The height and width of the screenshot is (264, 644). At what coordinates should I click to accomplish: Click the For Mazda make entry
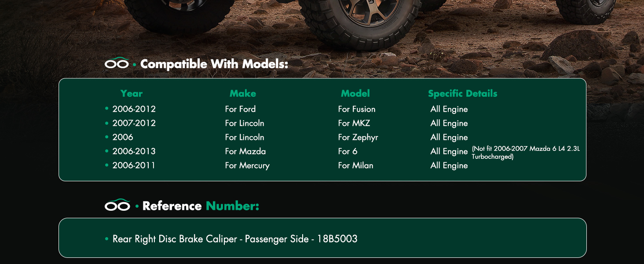245,151
